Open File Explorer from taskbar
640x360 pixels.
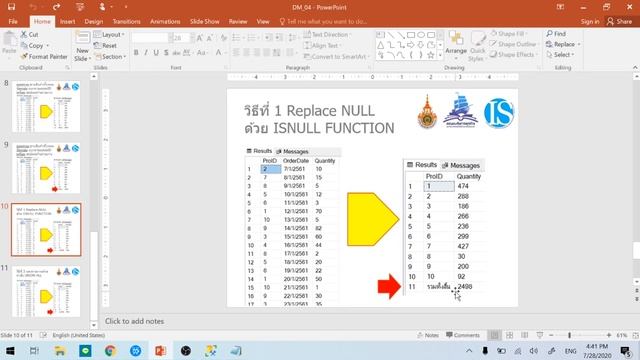point(60,351)
